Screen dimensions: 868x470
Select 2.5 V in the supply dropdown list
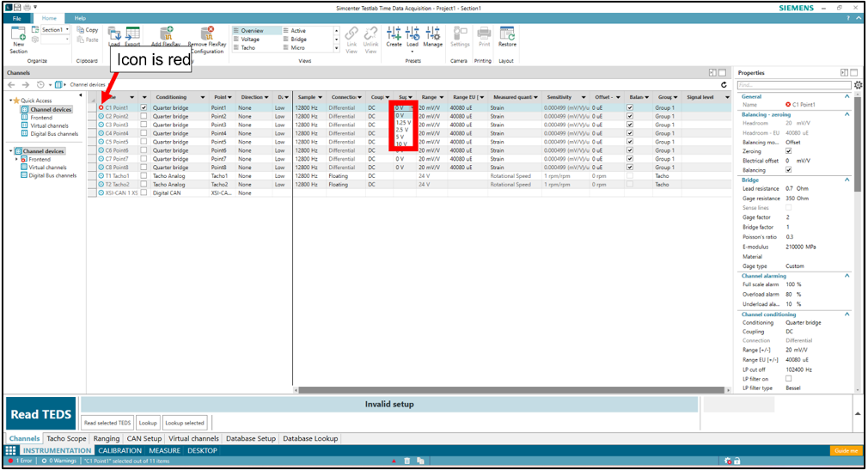coord(403,130)
